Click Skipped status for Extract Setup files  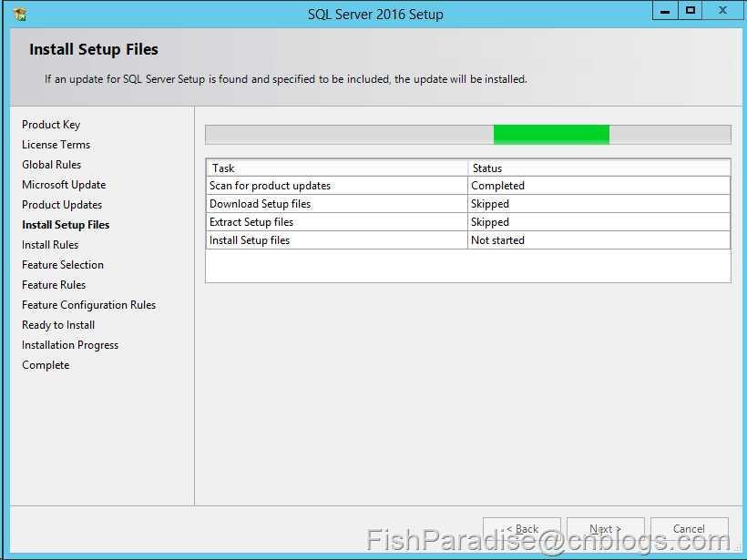click(599, 222)
